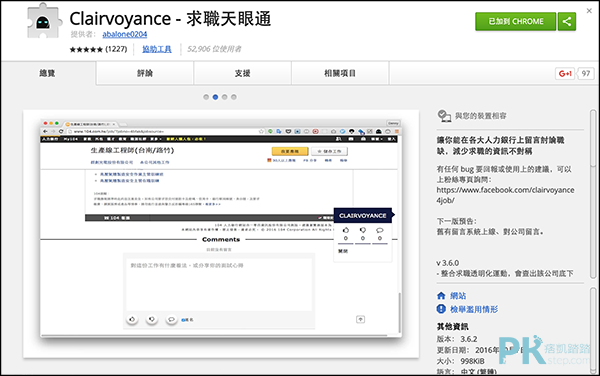Switch to the 評論 tab
This screenshot has width=600, height=376.
pos(145,73)
